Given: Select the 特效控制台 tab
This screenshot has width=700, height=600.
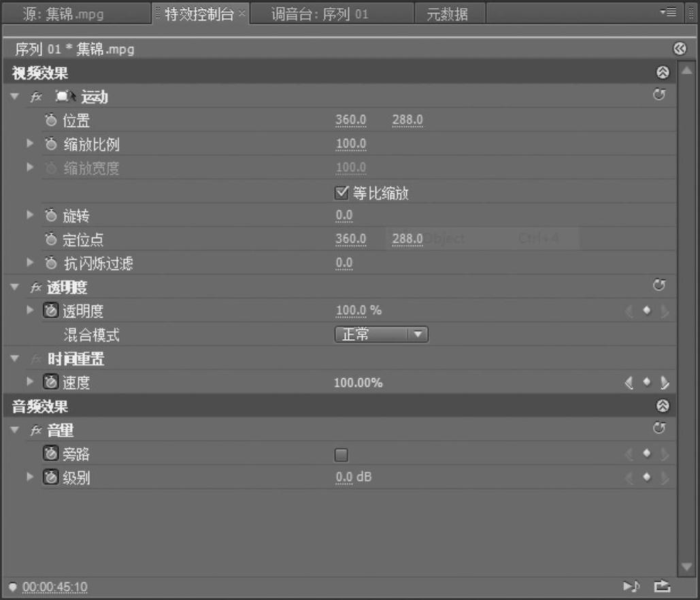Looking at the screenshot, I should [x=199, y=14].
